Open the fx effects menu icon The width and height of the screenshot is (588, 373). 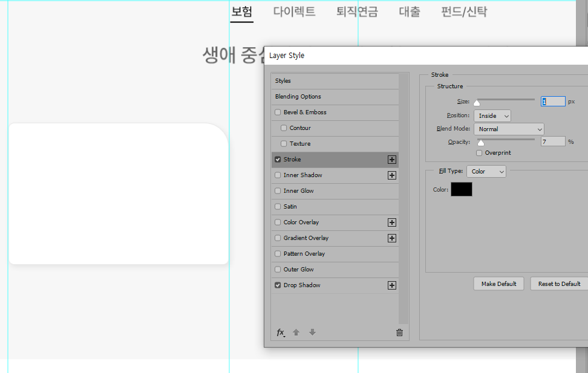click(281, 332)
